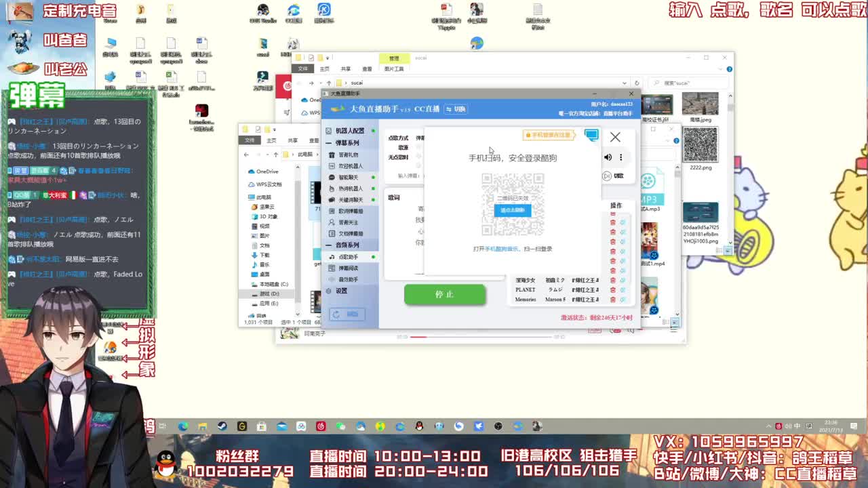
Task: Open 共享 tab in sucai Explorer window
Action: [x=346, y=68]
